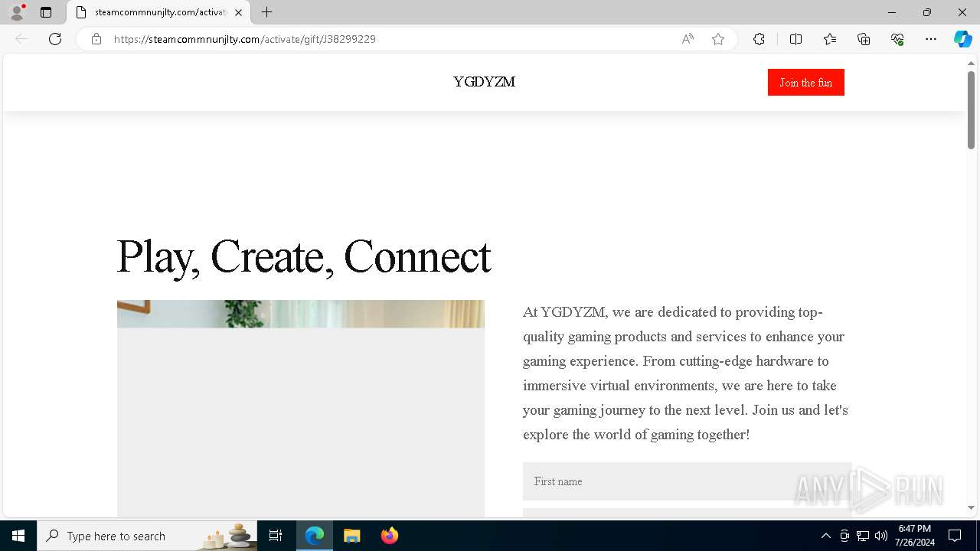Click the back navigation arrow

pos(21,39)
